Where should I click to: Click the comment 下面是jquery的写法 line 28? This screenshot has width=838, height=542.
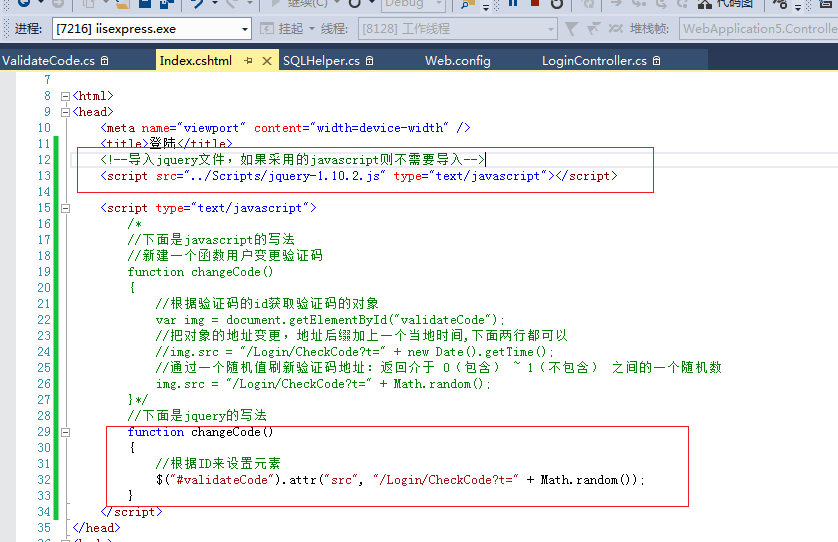pos(197,416)
